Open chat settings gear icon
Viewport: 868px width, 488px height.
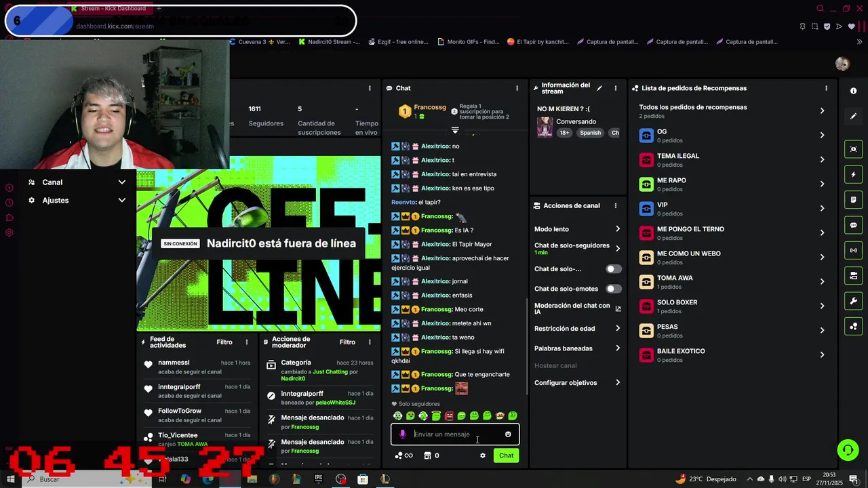[483, 455]
